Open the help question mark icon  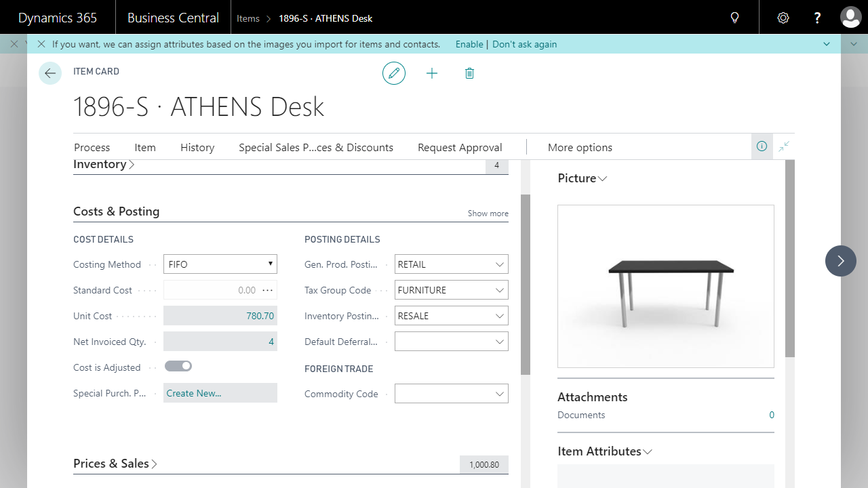click(x=818, y=18)
